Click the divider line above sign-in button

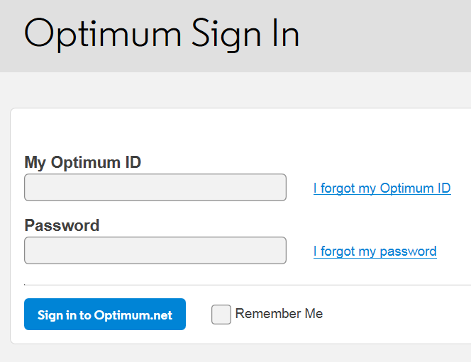coord(248,285)
